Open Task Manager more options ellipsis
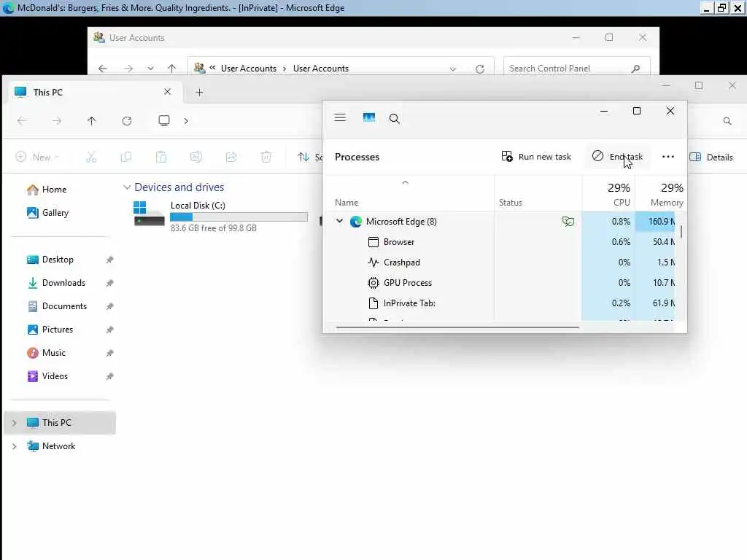747x560 pixels. [668, 157]
